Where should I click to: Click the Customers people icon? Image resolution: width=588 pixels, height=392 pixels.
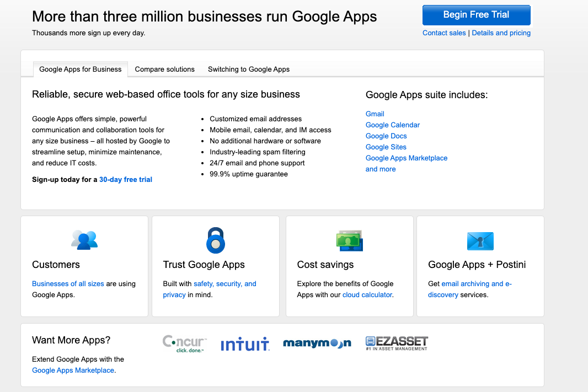pyautogui.click(x=84, y=240)
